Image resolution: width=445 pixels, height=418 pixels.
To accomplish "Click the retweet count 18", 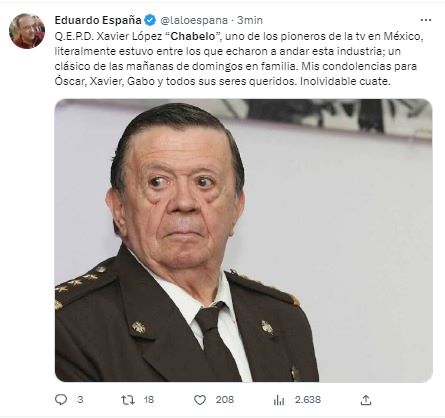I will [149, 399].
